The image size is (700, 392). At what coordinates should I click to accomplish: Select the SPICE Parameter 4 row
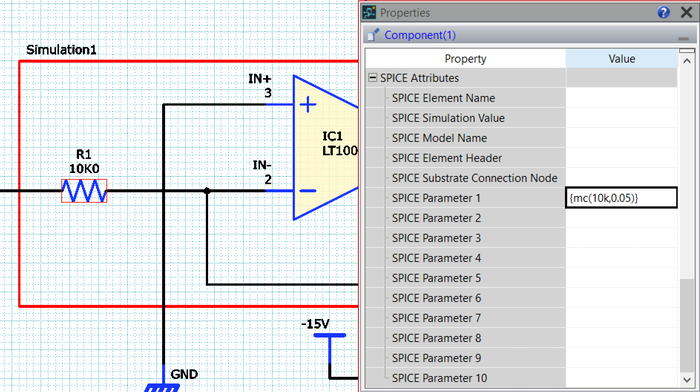[x=521, y=258]
